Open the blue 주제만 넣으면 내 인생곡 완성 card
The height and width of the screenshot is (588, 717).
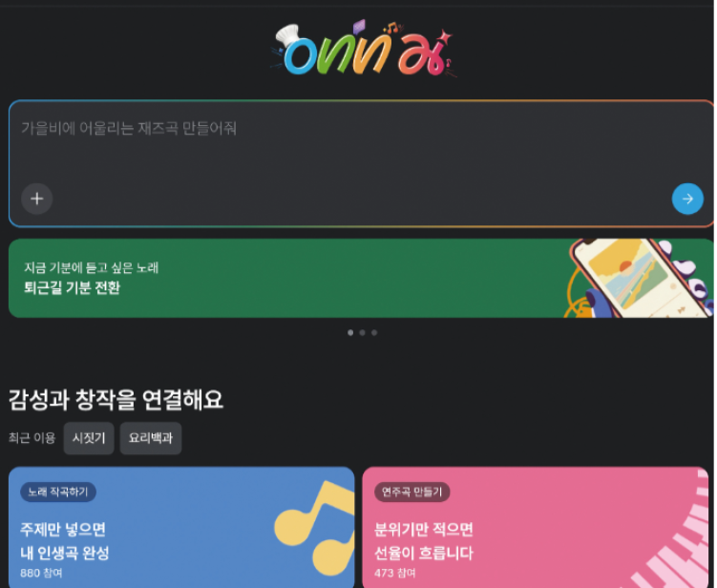point(181,527)
